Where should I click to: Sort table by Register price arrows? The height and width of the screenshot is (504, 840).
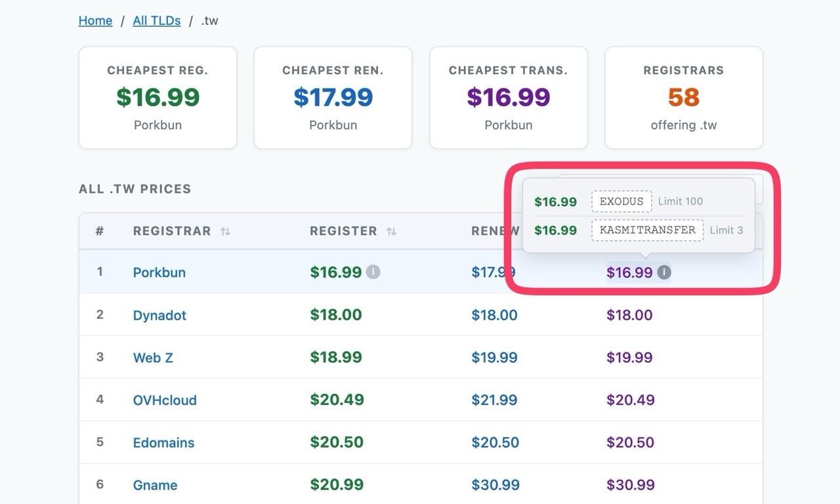click(x=391, y=232)
